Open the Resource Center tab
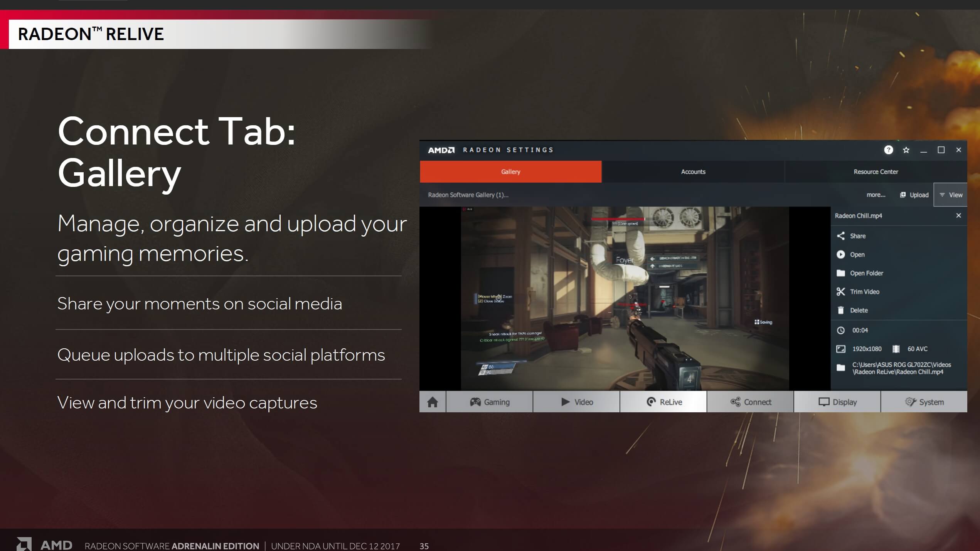 click(876, 172)
